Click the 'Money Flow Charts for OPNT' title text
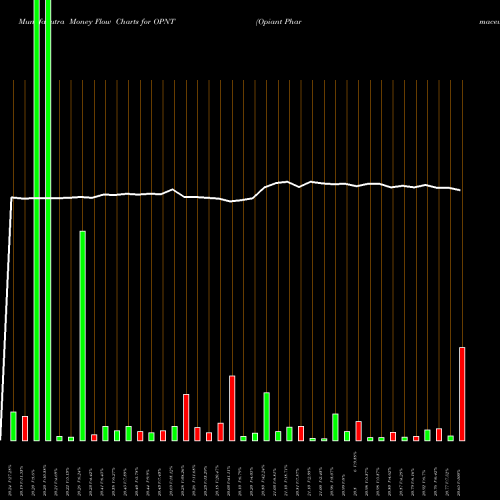The width and height of the screenshot is (500, 500). coord(122,22)
